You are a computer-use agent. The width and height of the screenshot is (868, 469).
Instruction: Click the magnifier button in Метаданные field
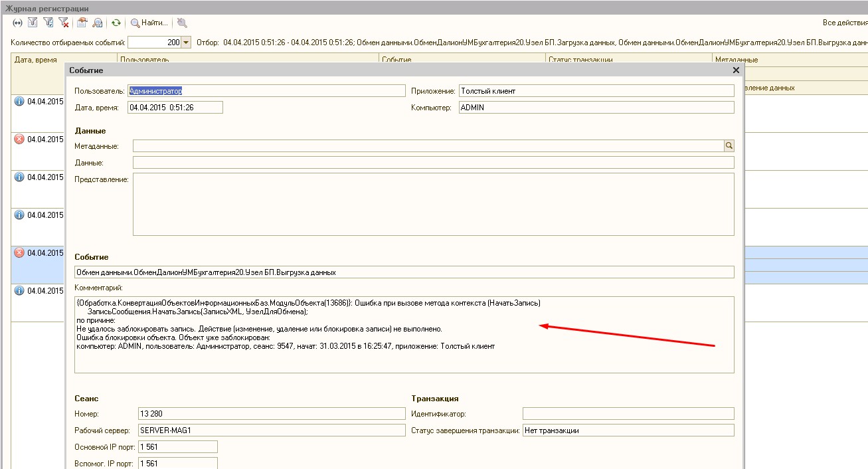click(x=729, y=145)
